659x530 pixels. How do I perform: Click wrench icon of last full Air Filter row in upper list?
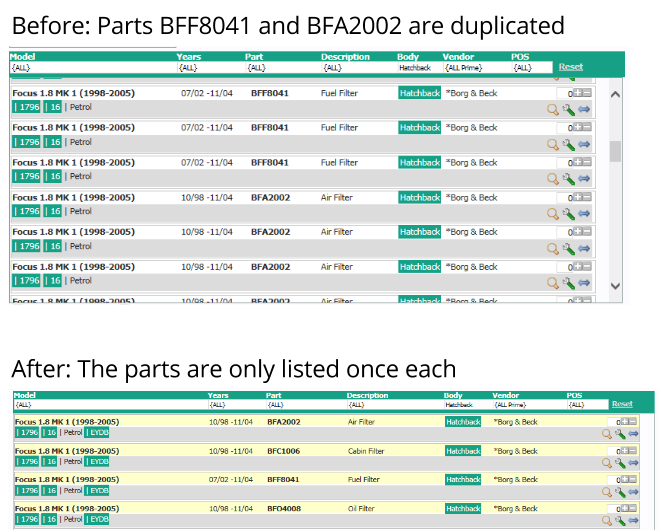tap(569, 283)
